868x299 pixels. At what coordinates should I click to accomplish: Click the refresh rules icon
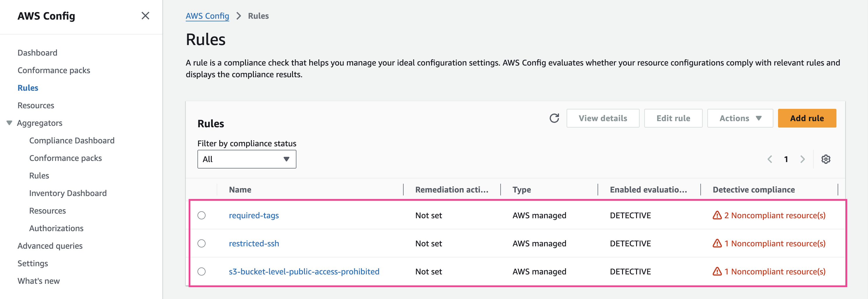554,118
